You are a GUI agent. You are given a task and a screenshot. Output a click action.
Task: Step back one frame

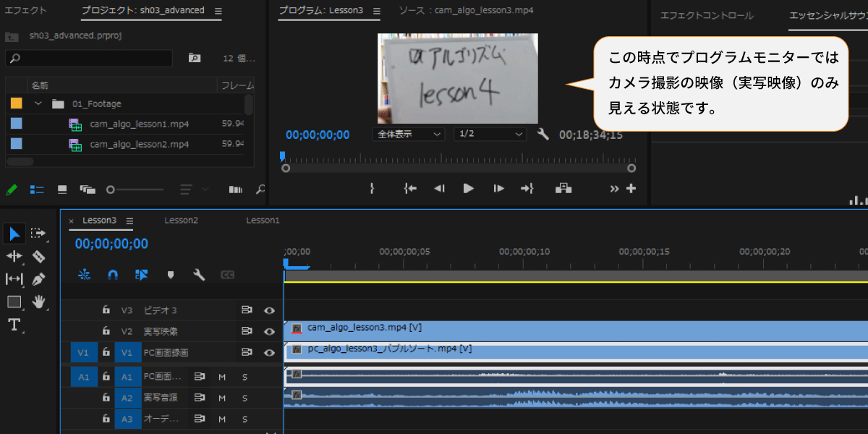pos(439,188)
